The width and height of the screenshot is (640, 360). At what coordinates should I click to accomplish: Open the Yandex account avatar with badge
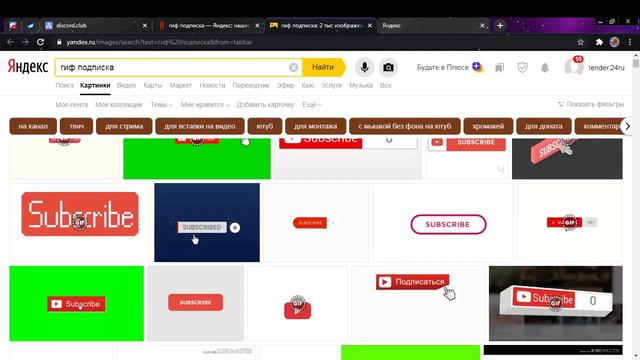tap(574, 66)
